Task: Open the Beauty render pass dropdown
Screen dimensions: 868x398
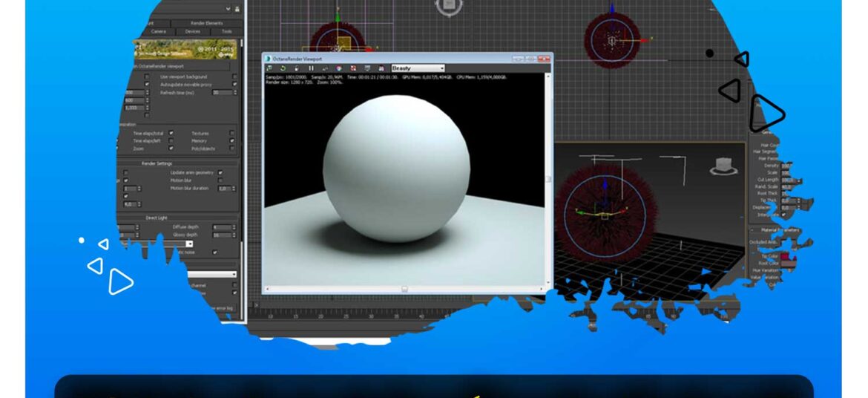Action: coord(418,68)
